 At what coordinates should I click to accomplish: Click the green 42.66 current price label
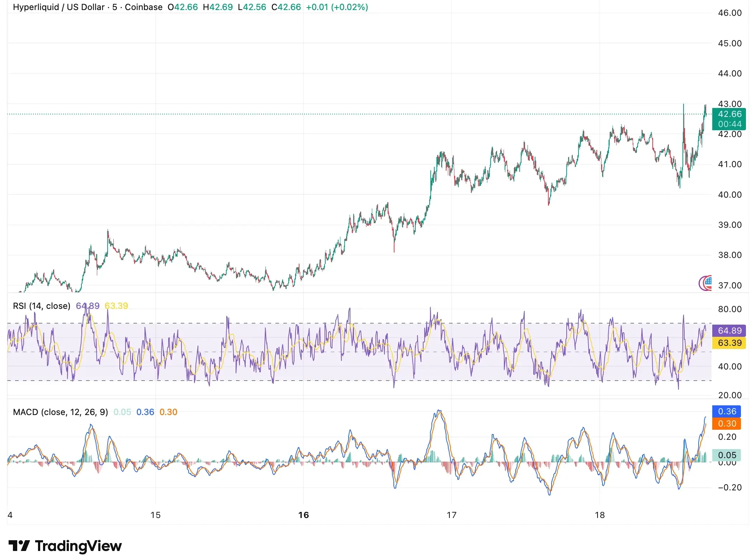click(x=729, y=114)
